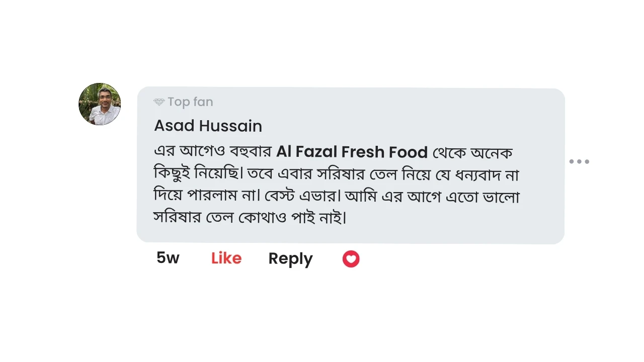The height and width of the screenshot is (362, 644).
Task: Click the 5w comment timestamp
Action: [168, 258]
